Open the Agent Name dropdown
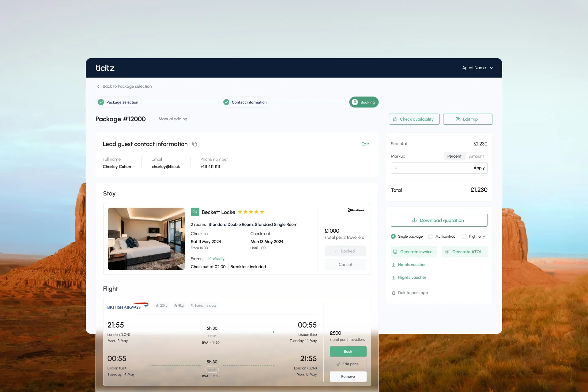This screenshot has width=588, height=392. coord(478,68)
